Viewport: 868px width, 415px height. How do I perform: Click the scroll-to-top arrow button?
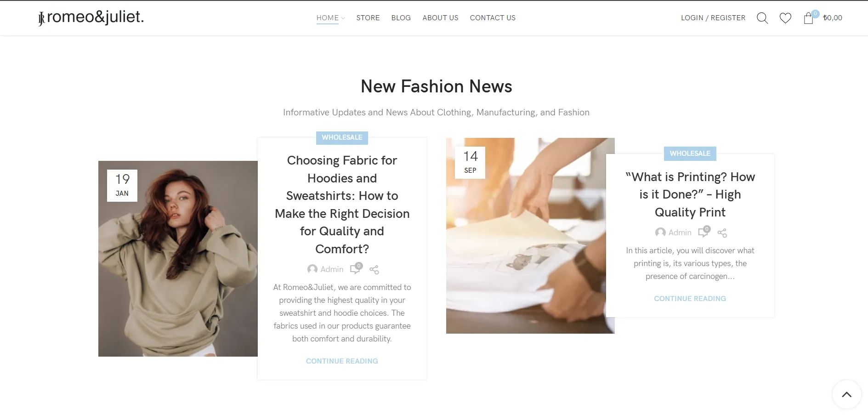846,394
